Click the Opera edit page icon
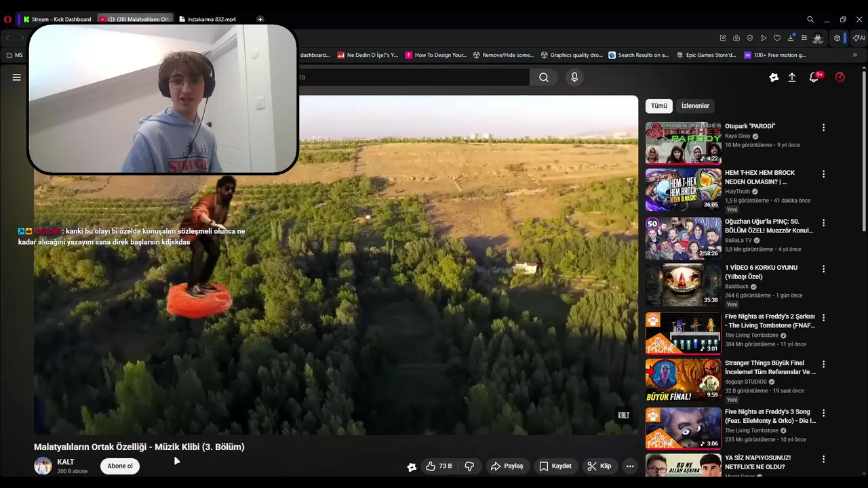This screenshot has height=488, width=868. [723, 38]
